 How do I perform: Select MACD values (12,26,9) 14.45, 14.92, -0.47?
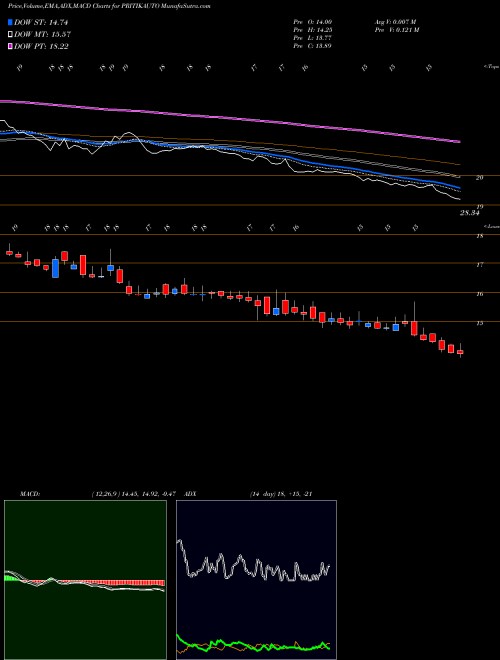[136, 494]
